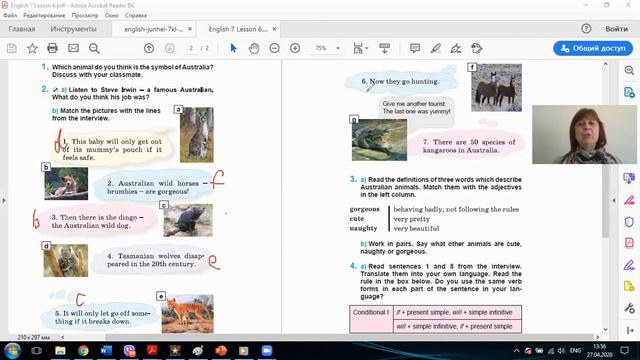The height and width of the screenshot is (360, 640).
Task: Select the Hand pan tool
Action: pyautogui.click(x=254, y=49)
